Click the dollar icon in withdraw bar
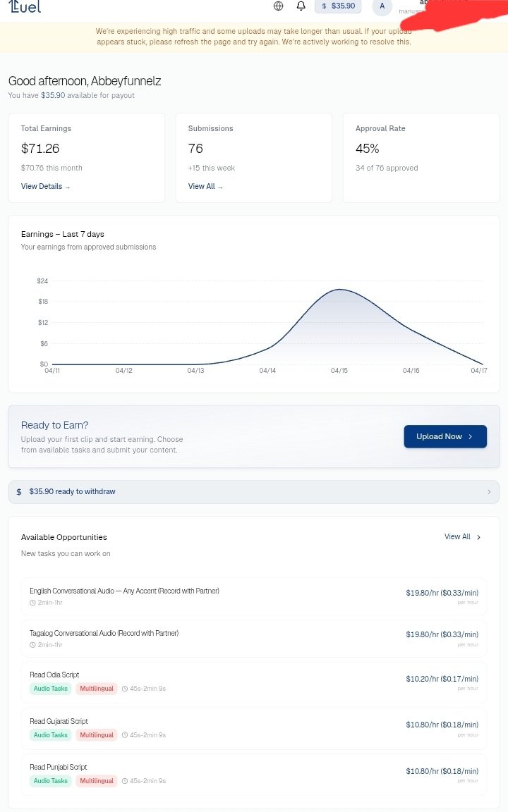This screenshot has width=508, height=812. coord(19,492)
